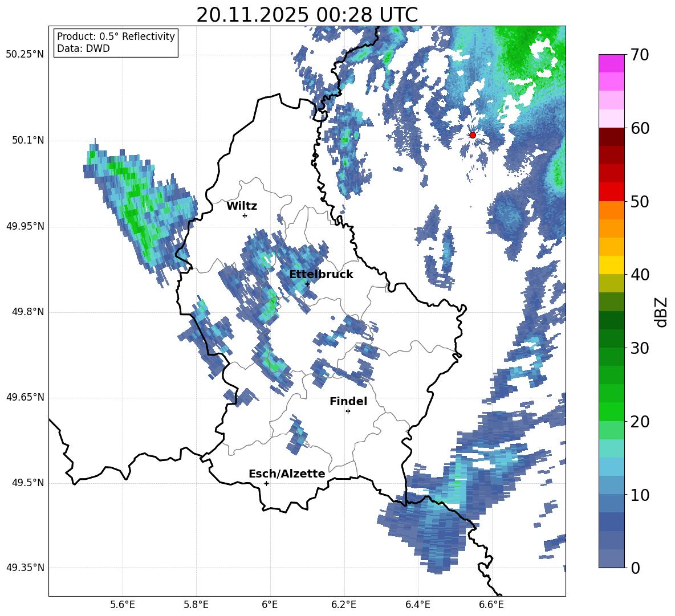Click the 40 colorbar tick label
Image resolution: width=675 pixels, height=616 pixels.
(x=640, y=275)
